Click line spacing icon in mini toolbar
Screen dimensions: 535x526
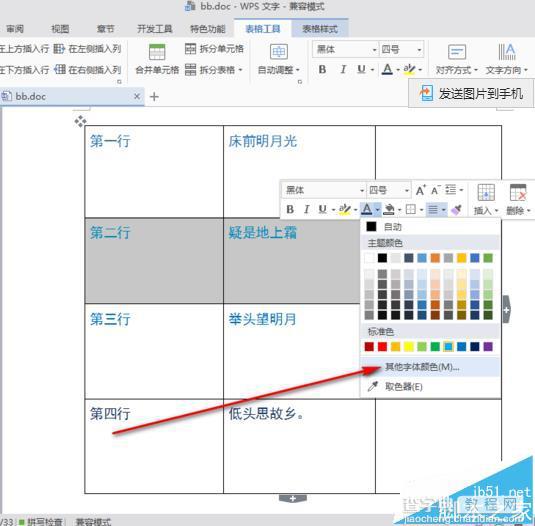pyautogui.click(x=451, y=189)
